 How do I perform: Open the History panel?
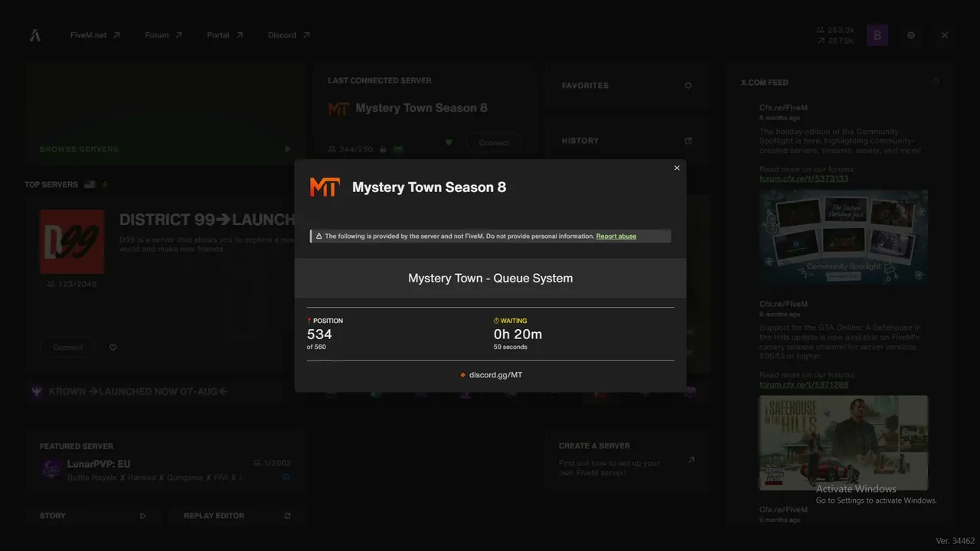point(627,141)
